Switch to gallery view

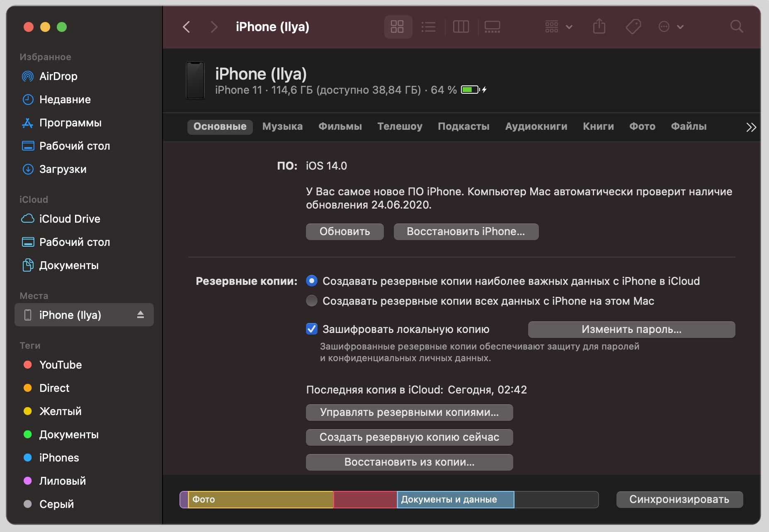(x=492, y=27)
